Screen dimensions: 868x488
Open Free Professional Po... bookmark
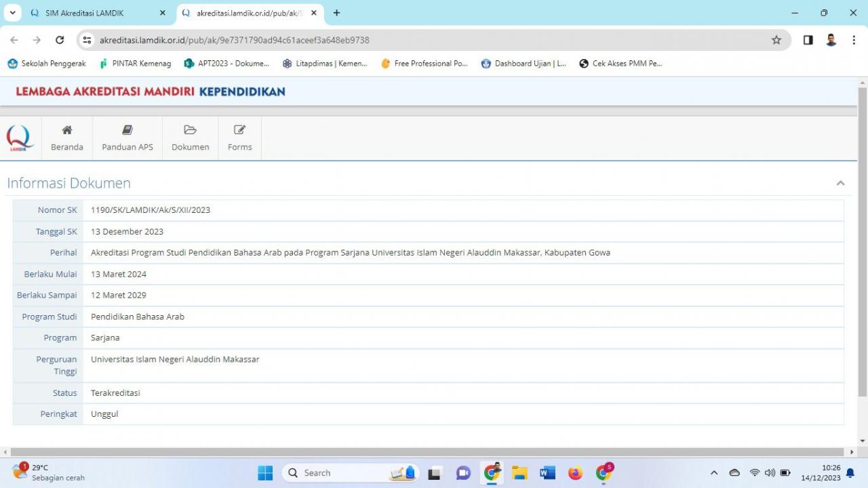[425, 64]
